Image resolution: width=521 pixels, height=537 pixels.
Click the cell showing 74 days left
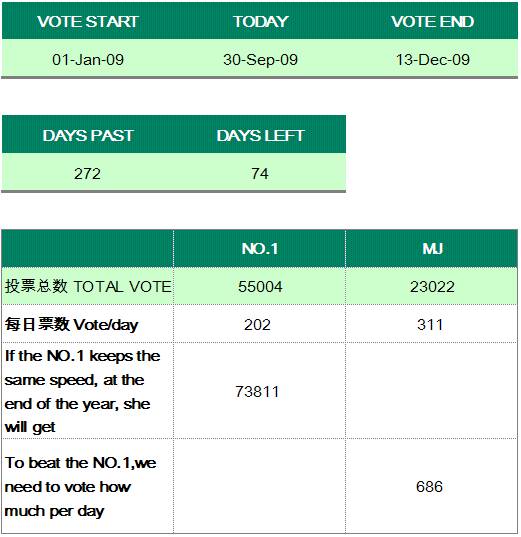[x=260, y=173]
